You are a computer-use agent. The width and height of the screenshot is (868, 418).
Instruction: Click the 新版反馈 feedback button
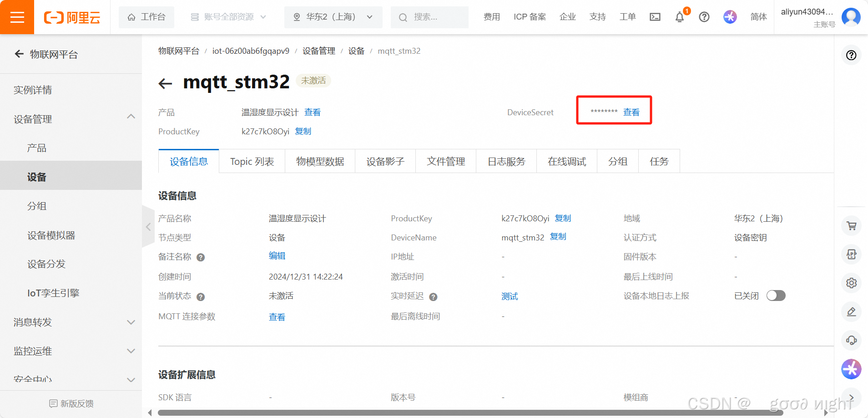pos(71,403)
